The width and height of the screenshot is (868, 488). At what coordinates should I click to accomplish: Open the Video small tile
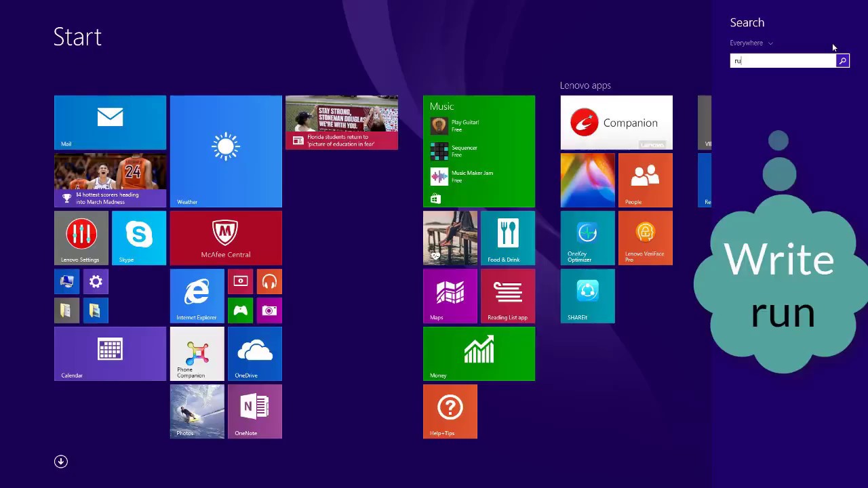tap(241, 281)
